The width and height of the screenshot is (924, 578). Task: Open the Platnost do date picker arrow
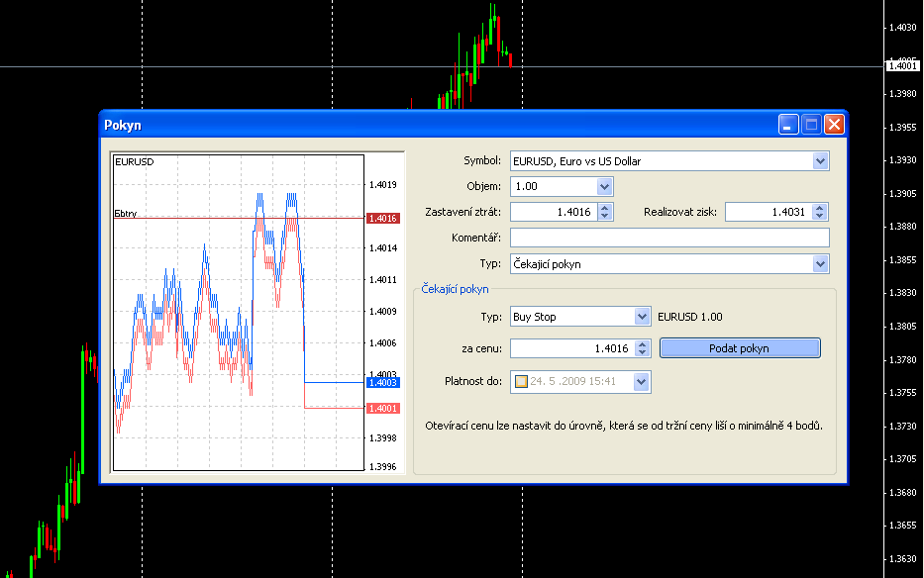(641, 381)
